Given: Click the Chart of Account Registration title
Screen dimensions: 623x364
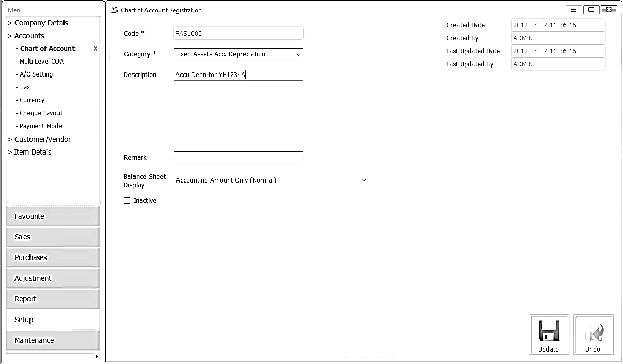Looking at the screenshot, I should (161, 10).
